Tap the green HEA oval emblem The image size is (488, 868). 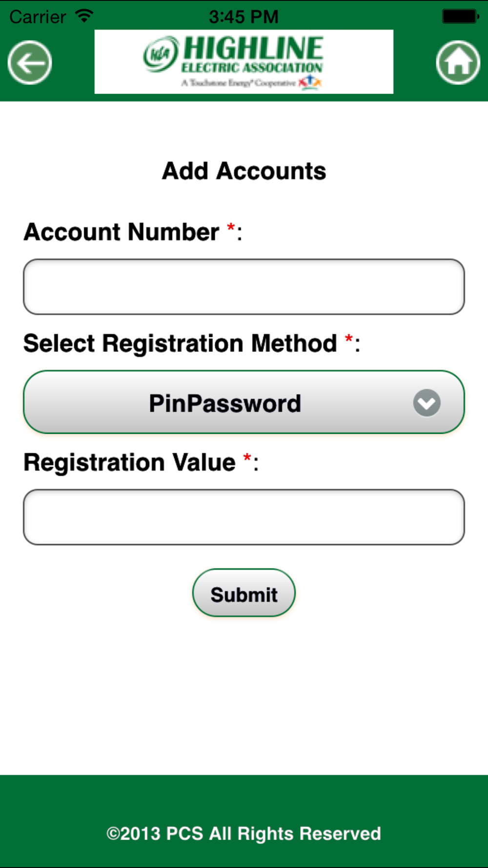[161, 54]
